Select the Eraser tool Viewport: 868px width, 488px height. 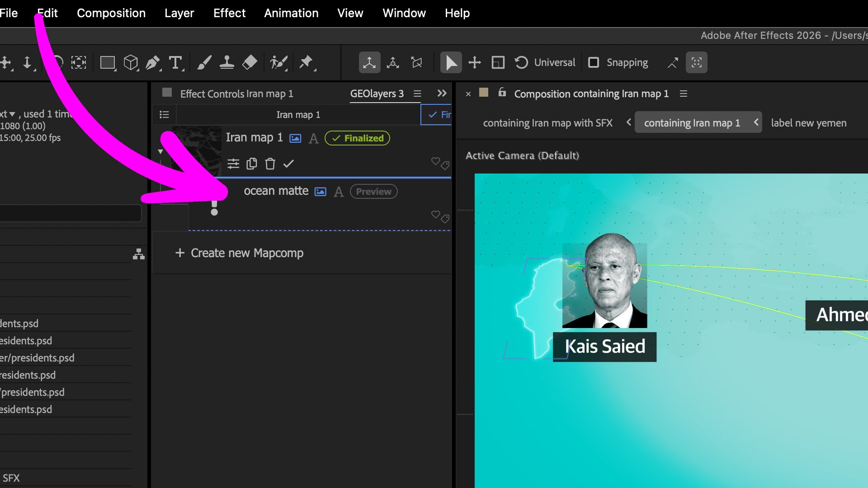coord(250,62)
